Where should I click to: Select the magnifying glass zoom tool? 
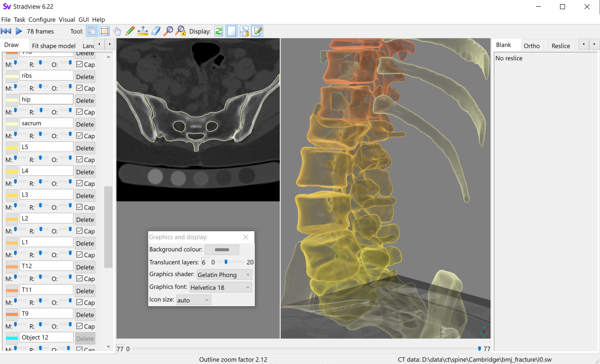(168, 31)
